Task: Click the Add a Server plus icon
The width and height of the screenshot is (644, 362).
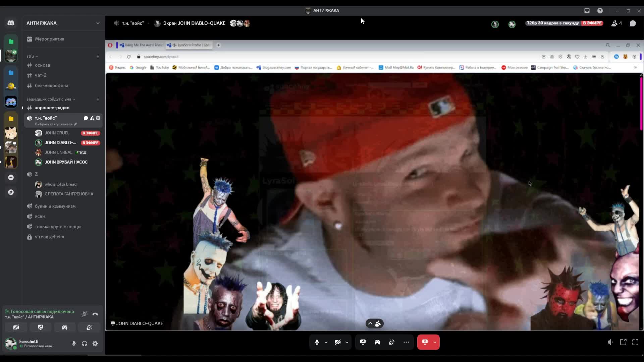Action: click(x=11, y=177)
